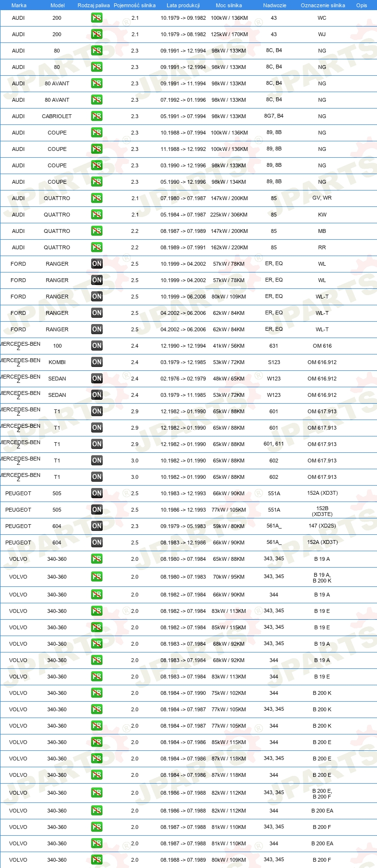Select the PB fuel icon in the Audi Cabriolet row
This screenshot has height=868, width=377.
tap(97, 116)
